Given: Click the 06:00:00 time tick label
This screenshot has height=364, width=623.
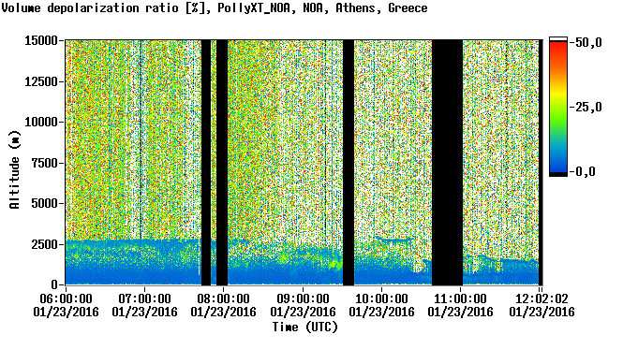Looking at the screenshot, I should coord(66,298).
